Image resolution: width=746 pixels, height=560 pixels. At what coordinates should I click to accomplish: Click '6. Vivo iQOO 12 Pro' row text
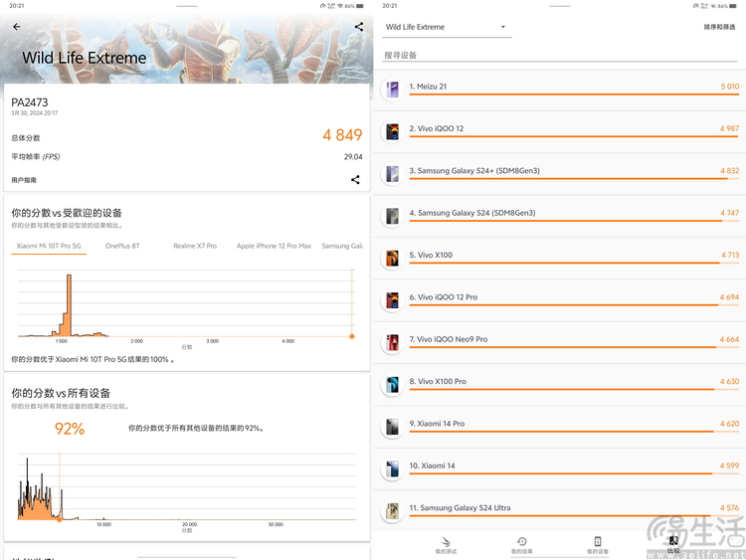point(444,296)
